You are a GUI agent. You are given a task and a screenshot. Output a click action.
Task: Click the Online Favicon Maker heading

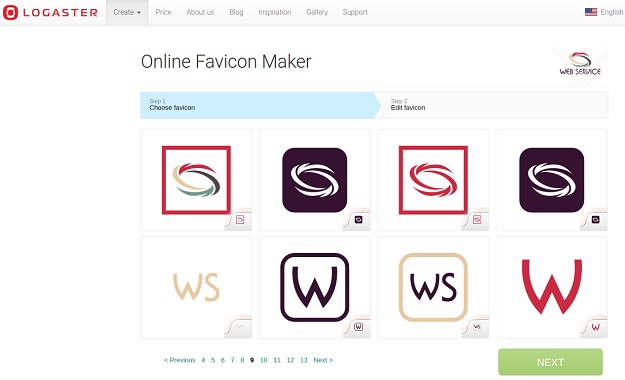pyautogui.click(x=226, y=62)
